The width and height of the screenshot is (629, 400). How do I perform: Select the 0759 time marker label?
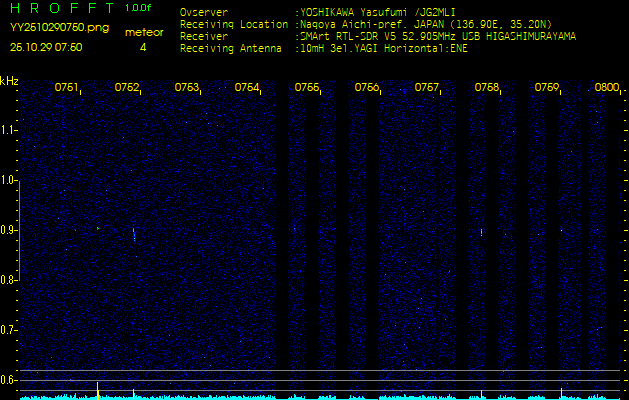pyautogui.click(x=546, y=87)
